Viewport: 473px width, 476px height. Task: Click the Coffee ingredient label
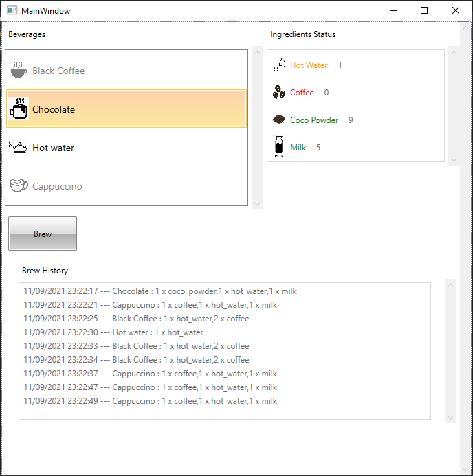(x=302, y=92)
